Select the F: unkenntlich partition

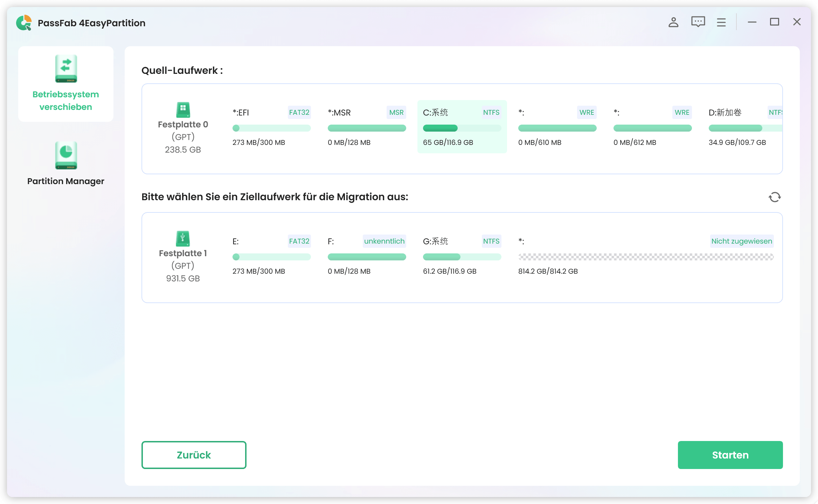click(x=367, y=255)
